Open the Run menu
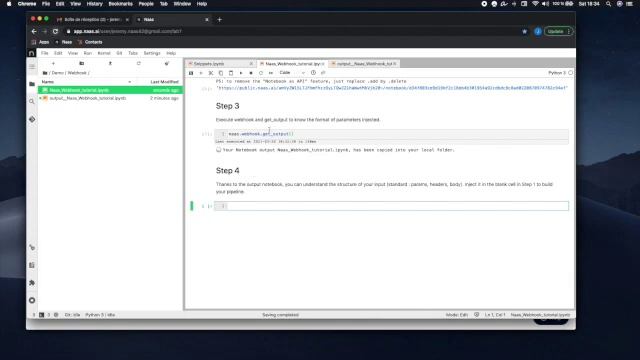Screen dimensions: 640x360 [x=87, y=53]
